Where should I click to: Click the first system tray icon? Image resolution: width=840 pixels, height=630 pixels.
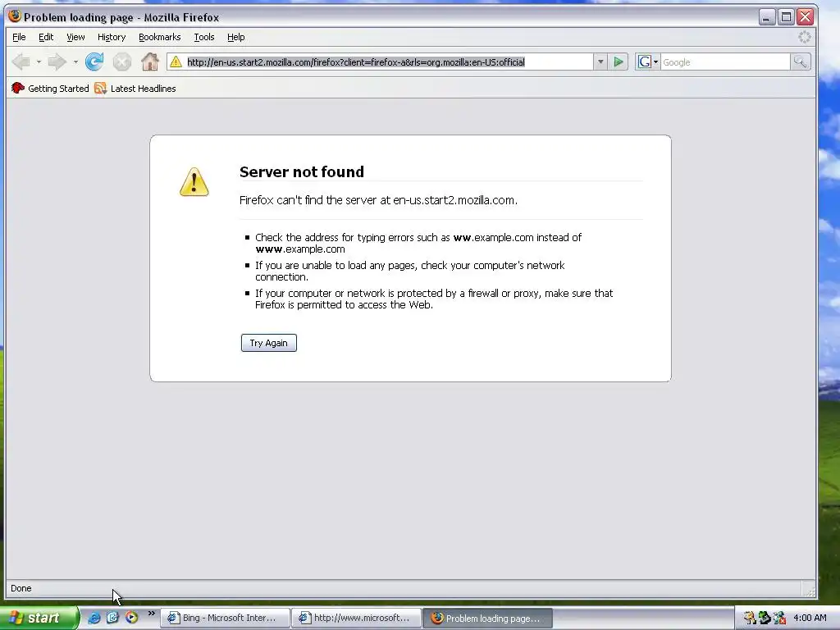point(750,618)
